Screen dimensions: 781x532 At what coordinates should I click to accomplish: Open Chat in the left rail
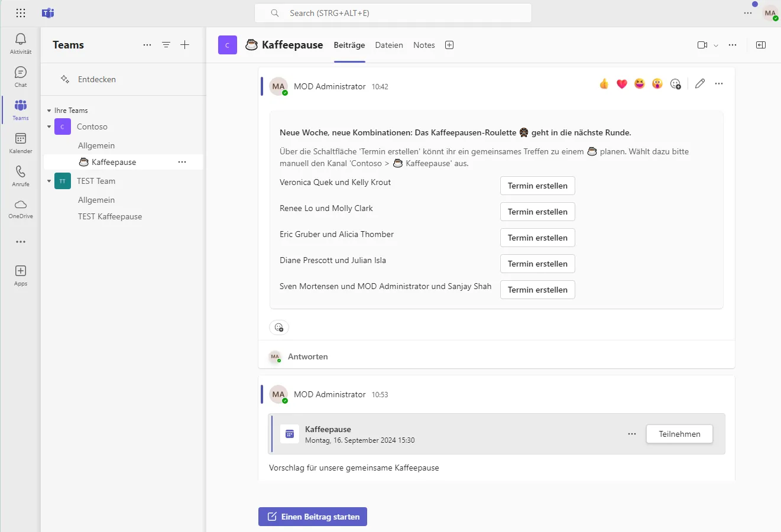pyautogui.click(x=21, y=77)
